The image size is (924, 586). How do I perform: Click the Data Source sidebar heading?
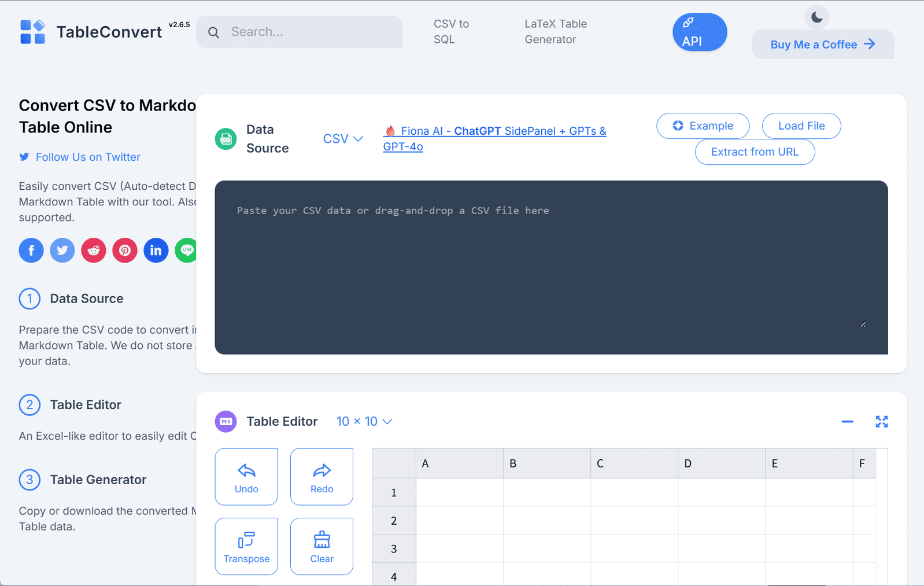pyautogui.click(x=87, y=299)
